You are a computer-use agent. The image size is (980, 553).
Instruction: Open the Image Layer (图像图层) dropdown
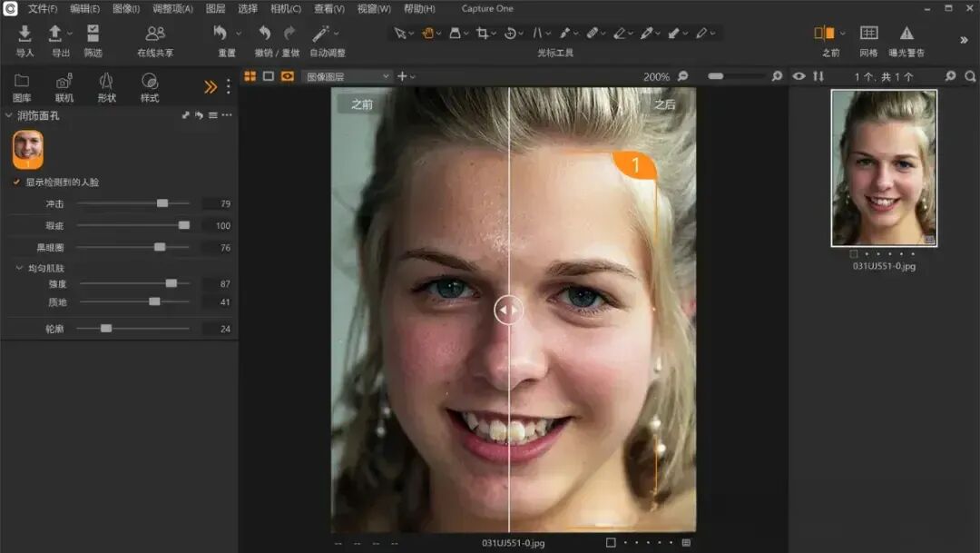pos(347,76)
